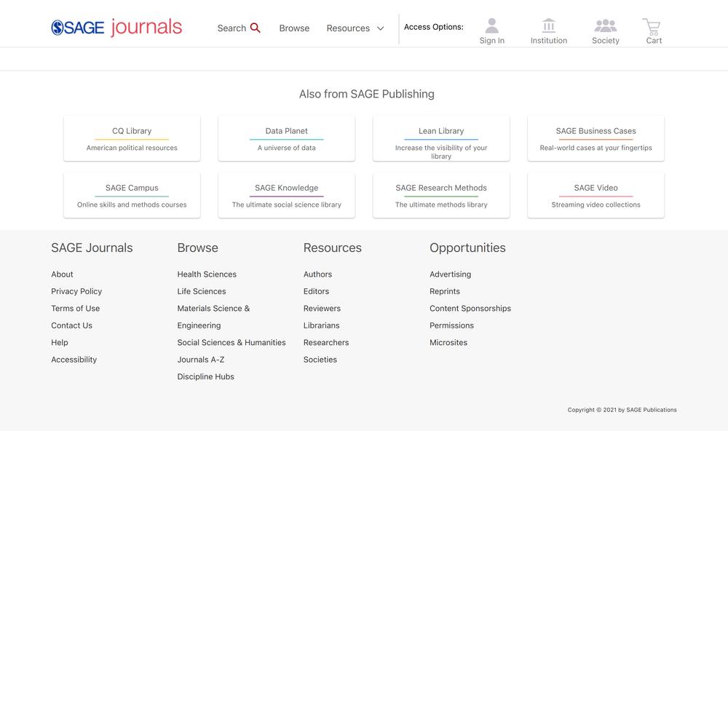Click the Resources footer heading
The width and height of the screenshot is (728, 728).
click(333, 248)
